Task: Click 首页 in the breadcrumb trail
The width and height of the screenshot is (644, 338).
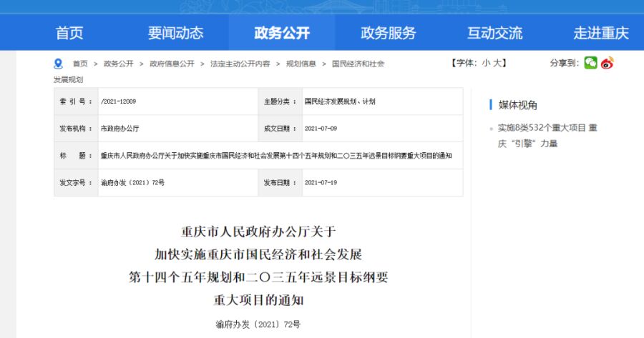Action: (80, 64)
